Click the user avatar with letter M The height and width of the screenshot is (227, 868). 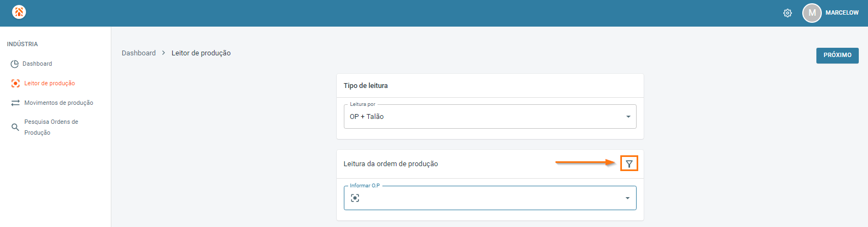[812, 13]
